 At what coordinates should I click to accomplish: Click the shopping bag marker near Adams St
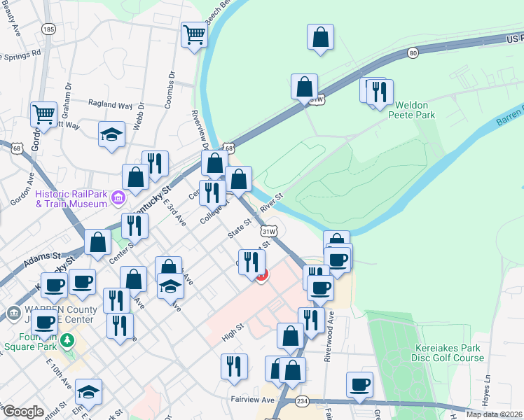[x=98, y=242]
